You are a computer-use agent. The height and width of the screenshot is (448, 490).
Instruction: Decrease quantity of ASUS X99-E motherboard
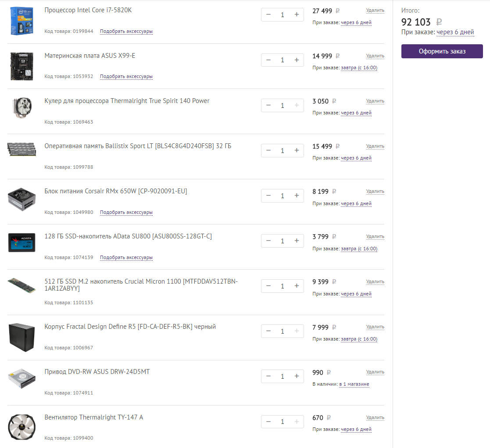pos(268,60)
